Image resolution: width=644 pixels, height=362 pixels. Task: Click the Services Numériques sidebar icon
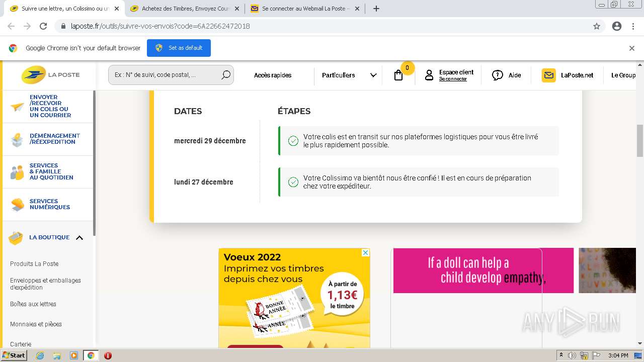[17, 204]
